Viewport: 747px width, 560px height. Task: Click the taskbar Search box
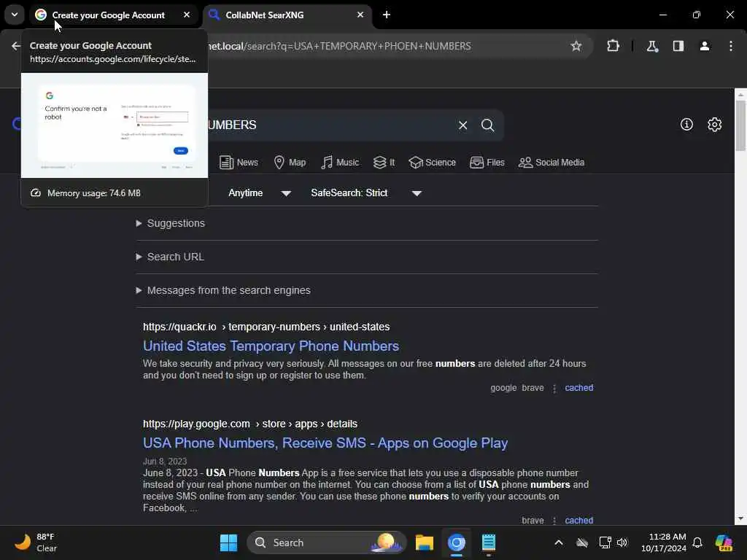[327, 542]
